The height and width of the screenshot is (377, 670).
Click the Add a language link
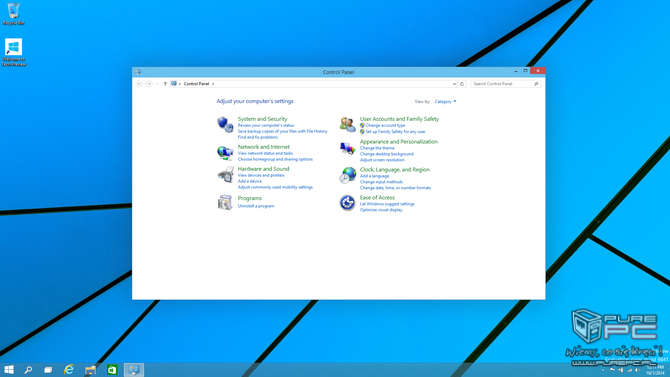(x=374, y=176)
